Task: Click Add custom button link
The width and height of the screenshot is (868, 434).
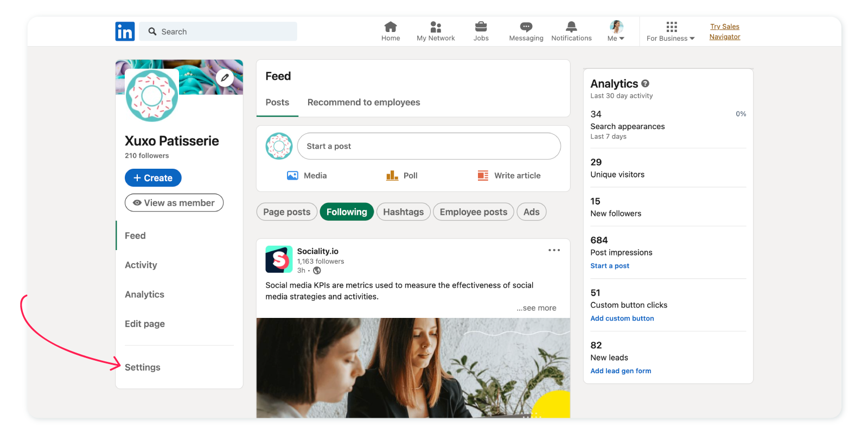Action: click(x=622, y=318)
